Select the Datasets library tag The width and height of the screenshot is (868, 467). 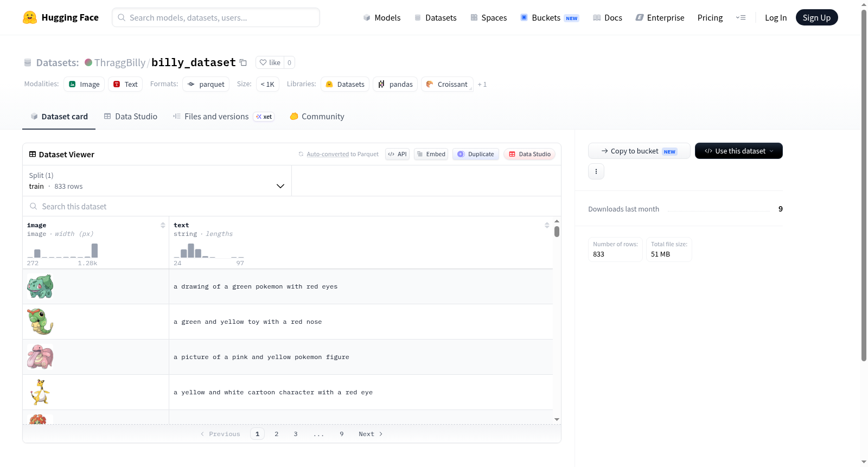click(x=345, y=84)
